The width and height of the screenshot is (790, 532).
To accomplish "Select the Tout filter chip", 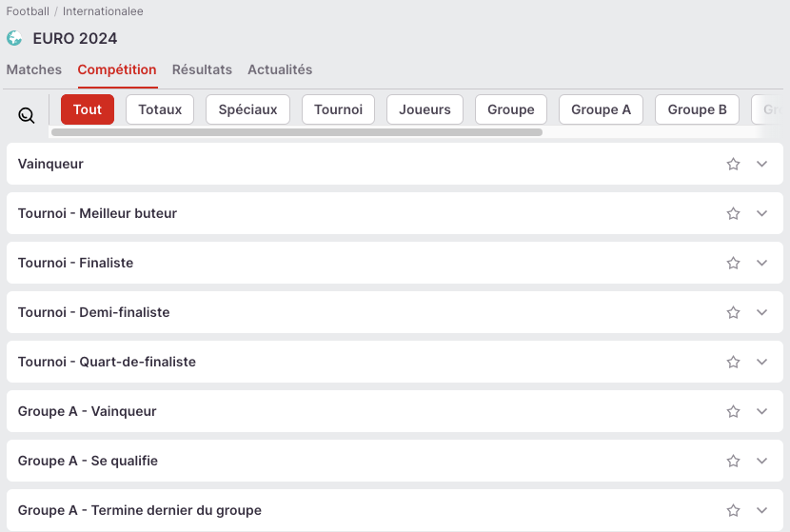I will 88,109.
